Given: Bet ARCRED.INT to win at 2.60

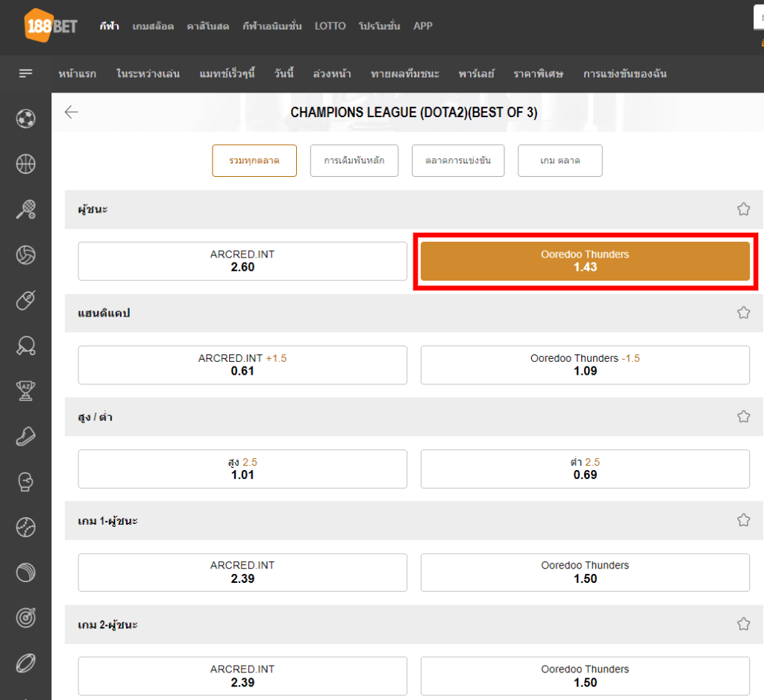Looking at the screenshot, I should 242,261.
